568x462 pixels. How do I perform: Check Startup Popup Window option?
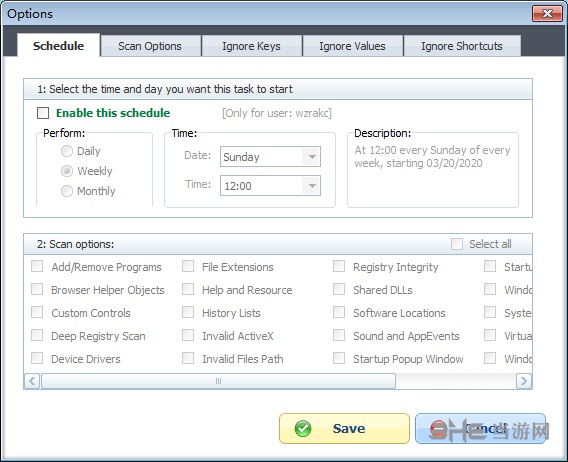point(339,358)
